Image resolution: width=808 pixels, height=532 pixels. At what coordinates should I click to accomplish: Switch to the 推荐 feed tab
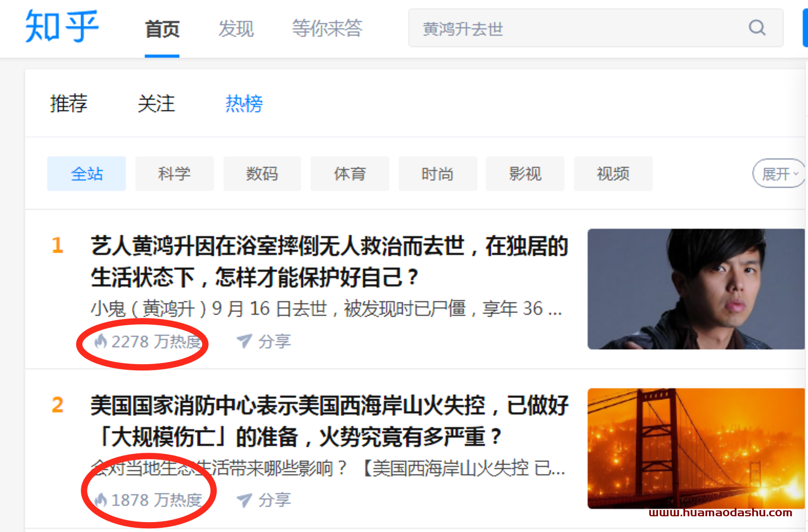click(x=69, y=103)
